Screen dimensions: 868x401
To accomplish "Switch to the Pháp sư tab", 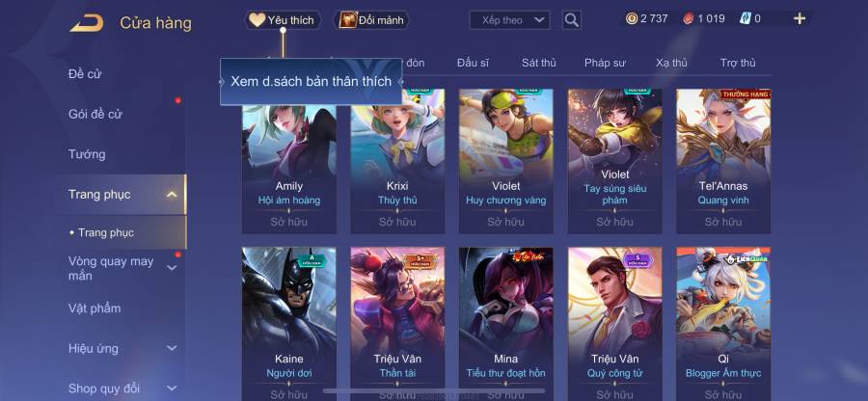I will point(605,63).
